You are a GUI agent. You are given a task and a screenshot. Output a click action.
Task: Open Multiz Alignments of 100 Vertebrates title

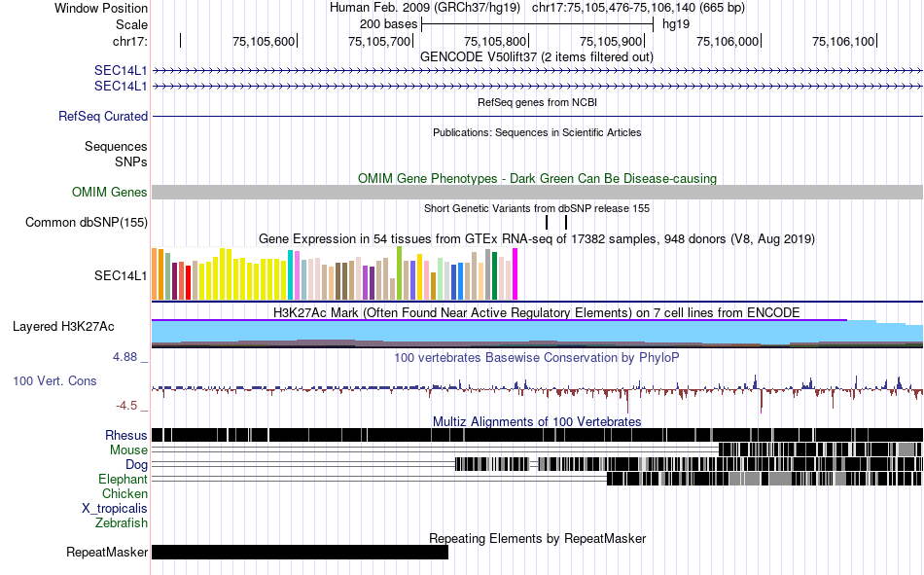(x=537, y=421)
